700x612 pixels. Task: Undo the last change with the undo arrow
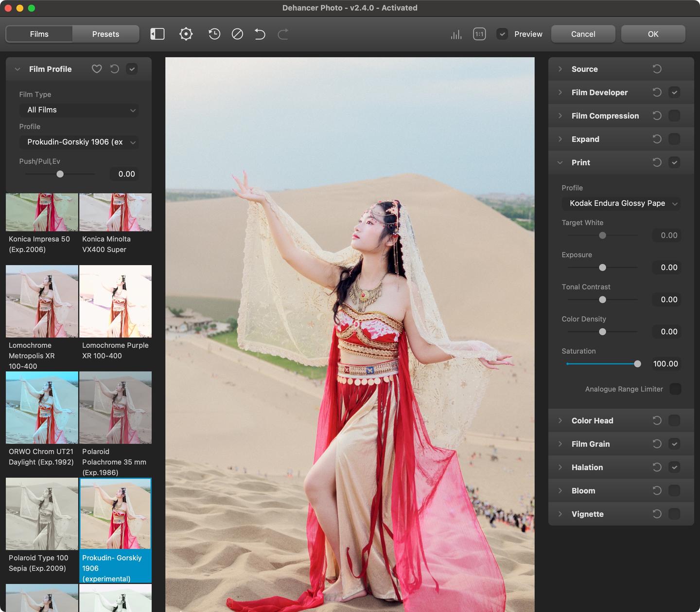click(260, 34)
